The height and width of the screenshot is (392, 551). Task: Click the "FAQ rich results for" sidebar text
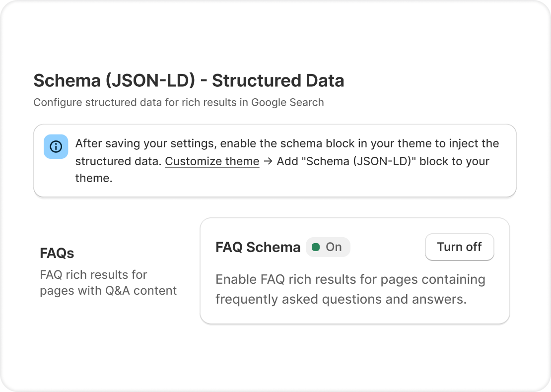click(93, 274)
